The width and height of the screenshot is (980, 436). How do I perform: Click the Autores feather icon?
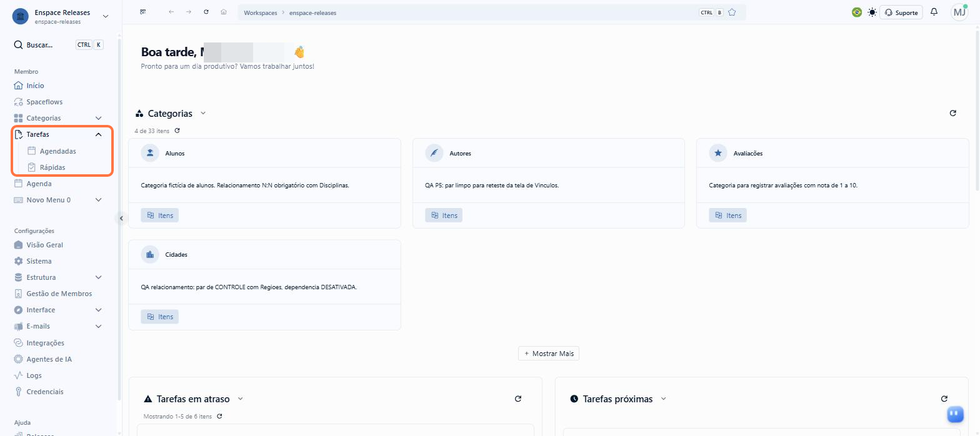click(434, 153)
